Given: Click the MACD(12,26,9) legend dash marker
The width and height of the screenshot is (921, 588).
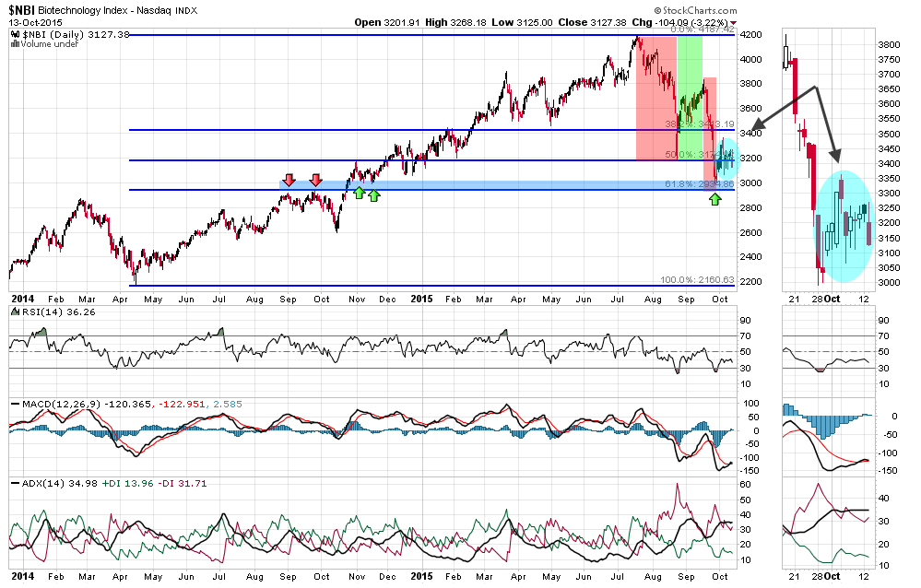Looking at the screenshot, I should pyautogui.click(x=16, y=405).
